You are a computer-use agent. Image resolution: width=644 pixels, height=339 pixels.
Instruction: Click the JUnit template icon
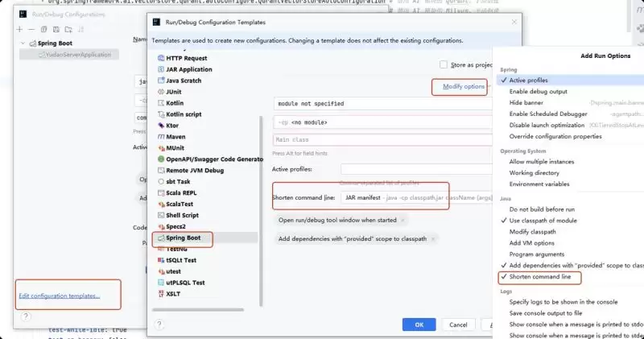click(161, 92)
